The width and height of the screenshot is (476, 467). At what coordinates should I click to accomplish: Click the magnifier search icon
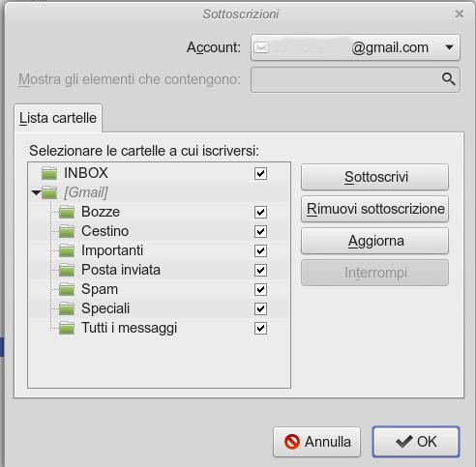point(448,79)
